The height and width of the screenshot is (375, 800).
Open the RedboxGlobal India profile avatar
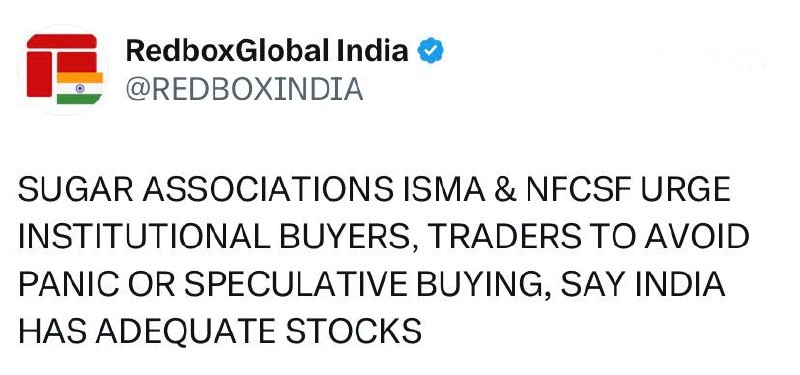(x=63, y=69)
